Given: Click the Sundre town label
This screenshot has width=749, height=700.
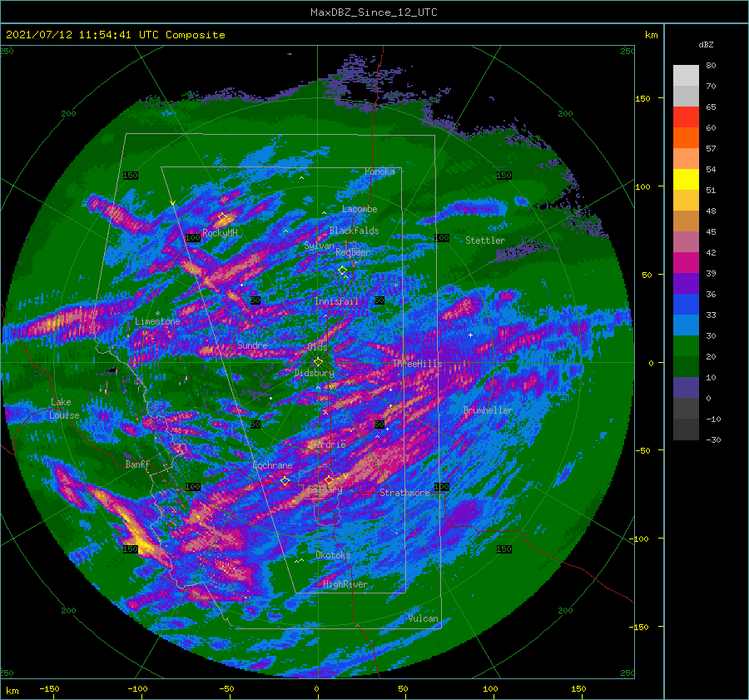Looking at the screenshot, I should tap(252, 345).
